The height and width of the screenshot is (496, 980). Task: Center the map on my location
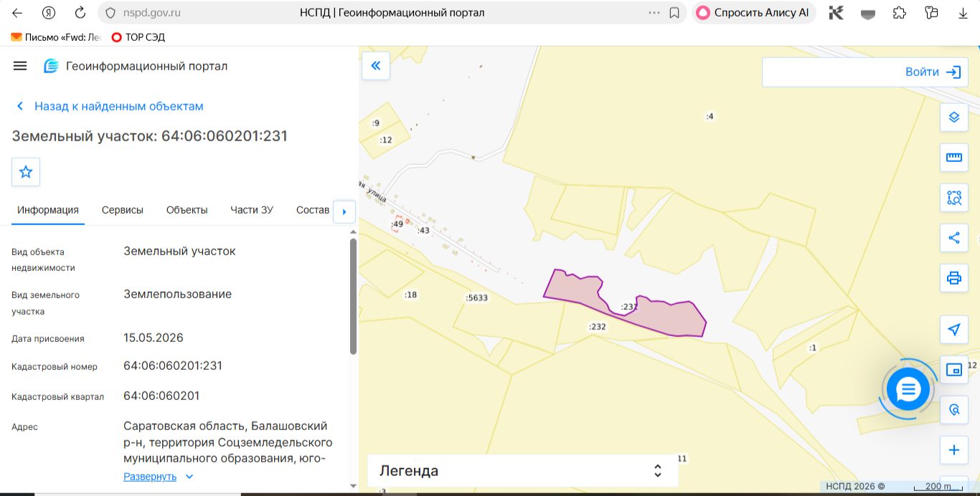(954, 330)
